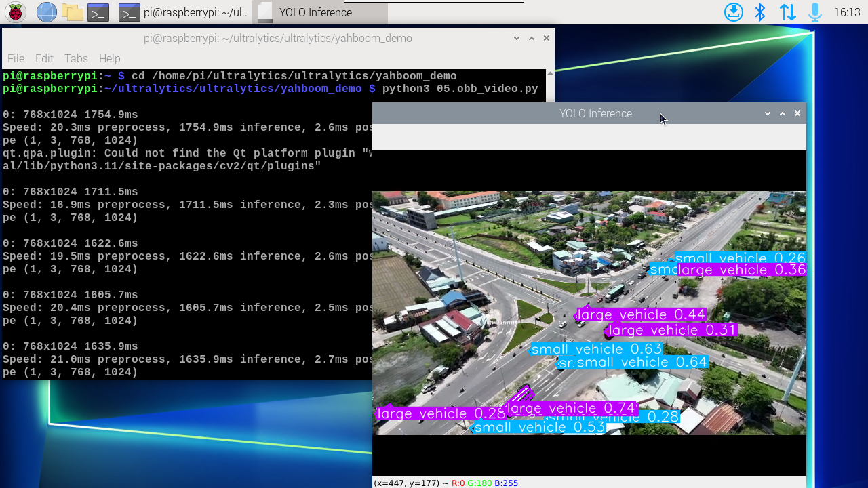Click the terminal scrollbar

pyautogui.click(x=550, y=85)
